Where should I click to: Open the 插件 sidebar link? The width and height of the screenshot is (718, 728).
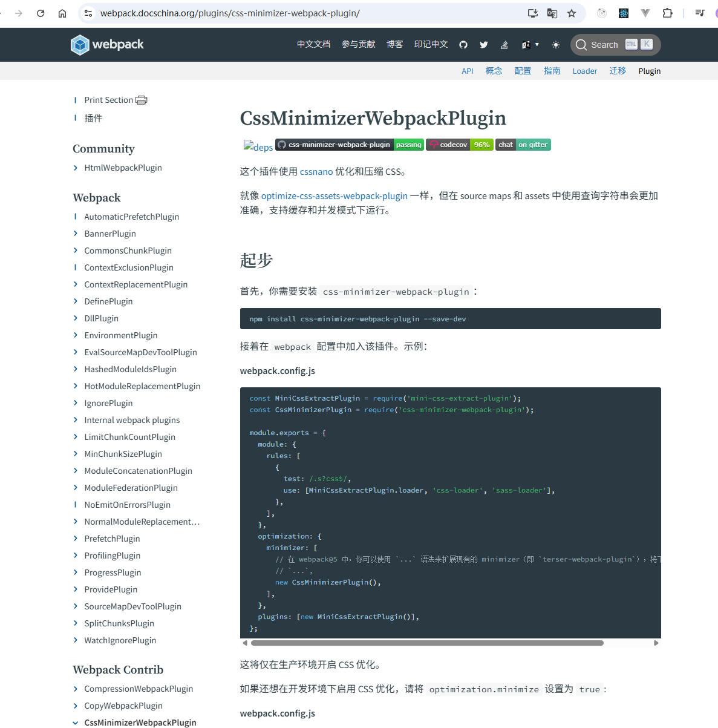tap(93, 119)
